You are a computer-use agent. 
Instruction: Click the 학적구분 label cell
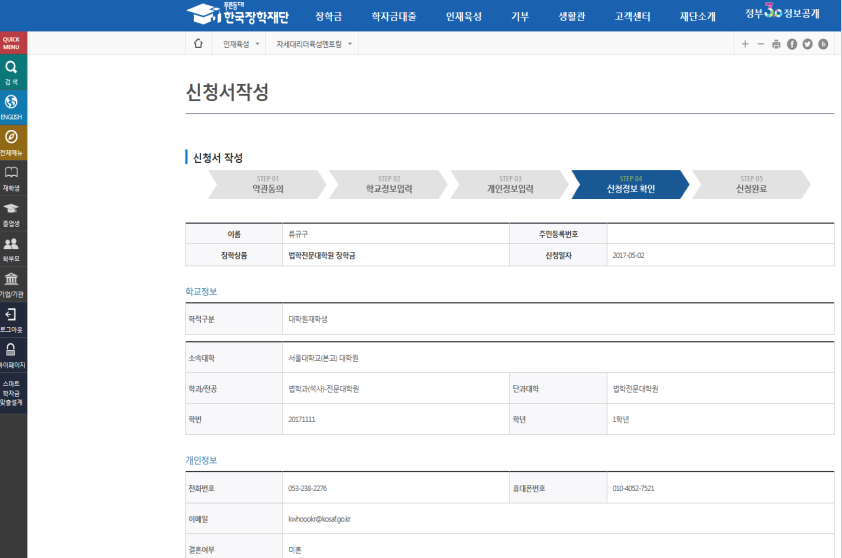234,319
